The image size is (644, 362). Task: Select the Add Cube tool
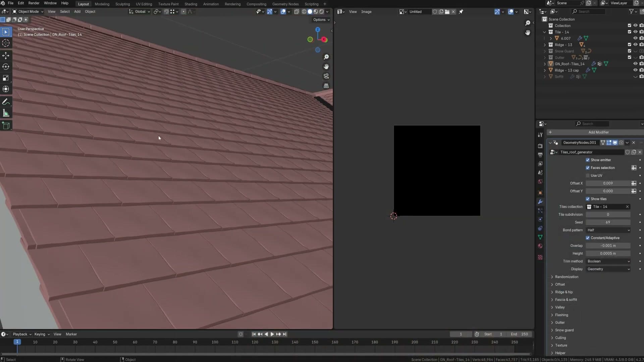click(x=6, y=125)
